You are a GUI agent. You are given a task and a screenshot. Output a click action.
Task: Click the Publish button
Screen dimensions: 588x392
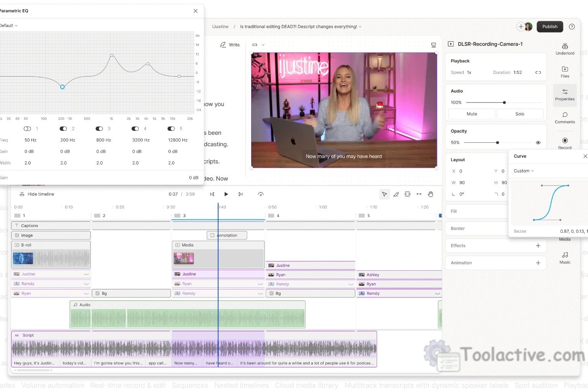pyautogui.click(x=550, y=26)
